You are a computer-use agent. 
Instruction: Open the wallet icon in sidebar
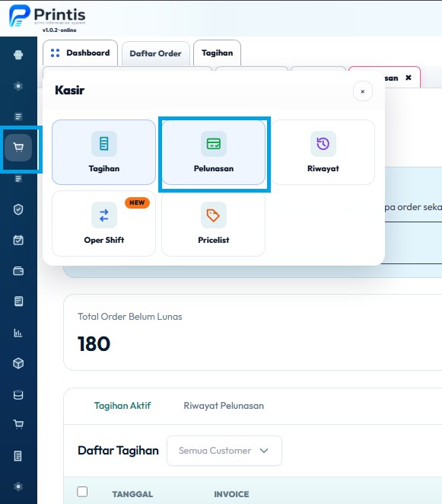tap(18, 271)
